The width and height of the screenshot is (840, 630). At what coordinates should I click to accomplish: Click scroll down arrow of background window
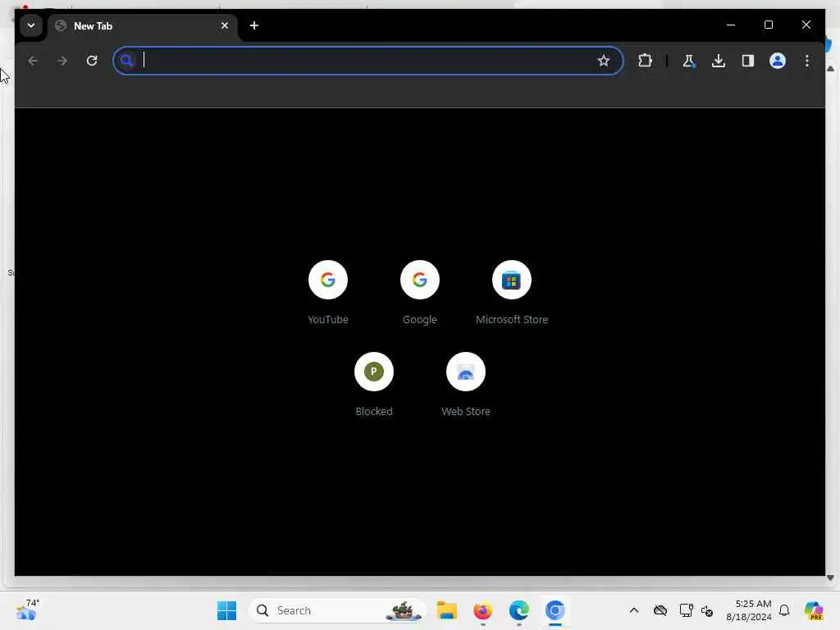click(x=830, y=577)
